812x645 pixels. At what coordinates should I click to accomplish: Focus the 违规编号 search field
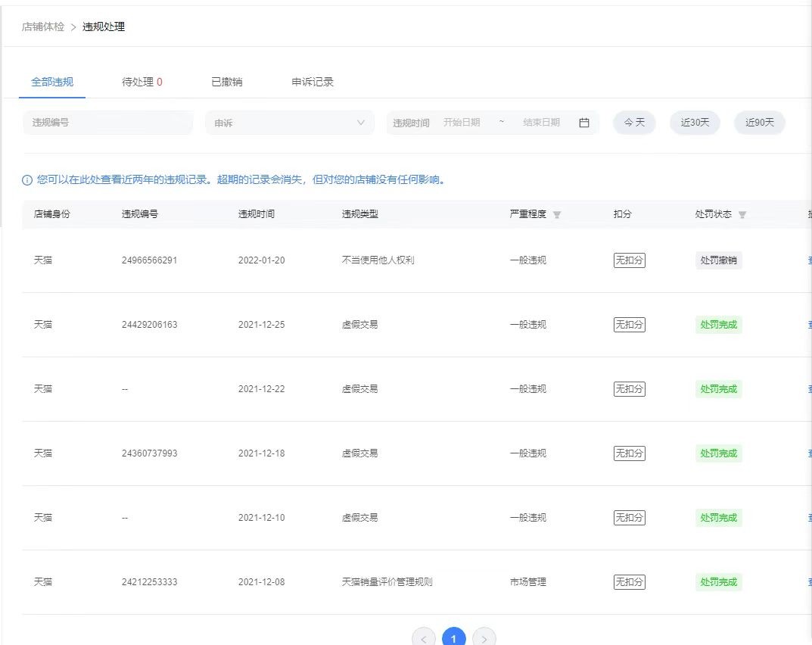coord(107,123)
